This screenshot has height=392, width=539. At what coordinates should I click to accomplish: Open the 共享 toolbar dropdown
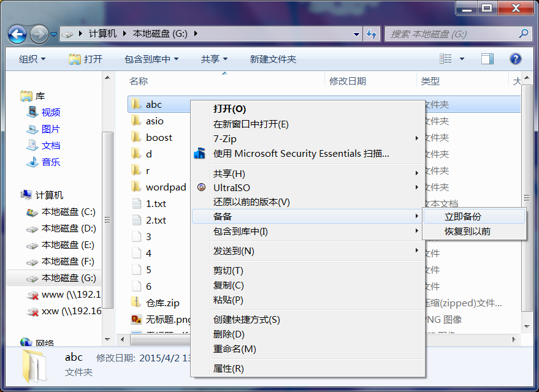point(214,59)
